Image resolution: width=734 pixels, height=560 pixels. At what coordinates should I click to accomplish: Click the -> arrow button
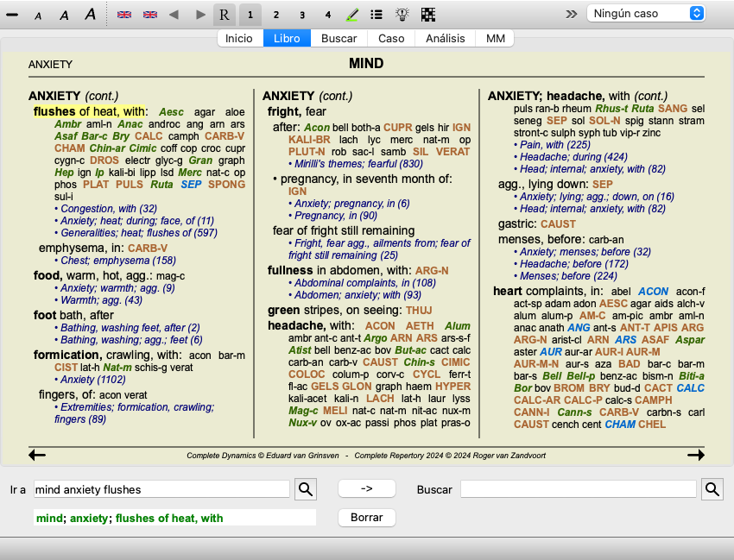coord(366,488)
